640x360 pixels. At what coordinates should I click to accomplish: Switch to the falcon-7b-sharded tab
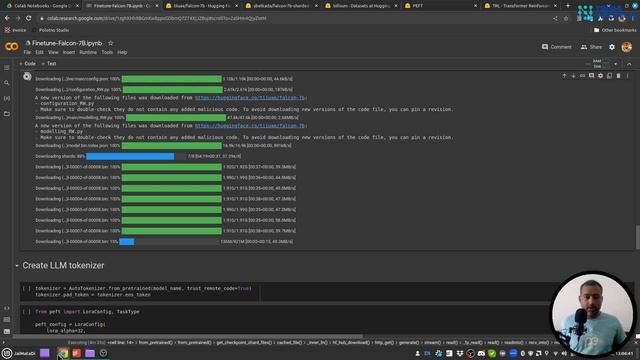pyautogui.click(x=281, y=6)
